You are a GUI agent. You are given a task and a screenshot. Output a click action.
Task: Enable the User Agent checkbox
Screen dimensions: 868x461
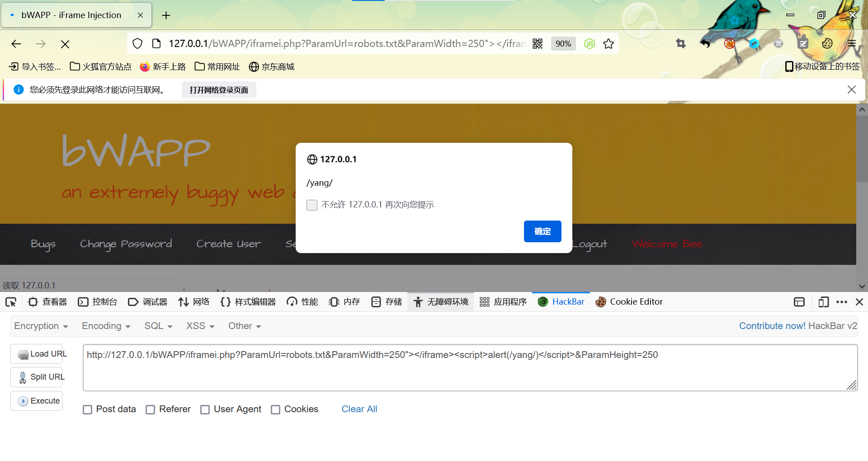coord(205,409)
